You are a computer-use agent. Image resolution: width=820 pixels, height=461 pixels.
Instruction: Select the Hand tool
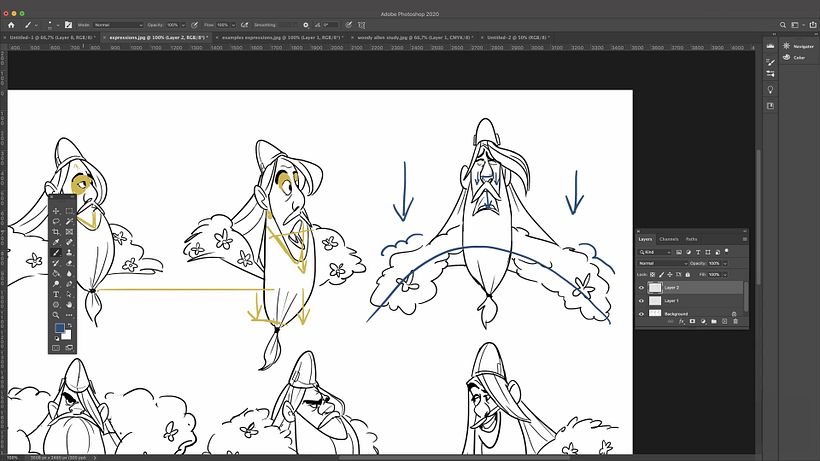pyautogui.click(x=69, y=305)
